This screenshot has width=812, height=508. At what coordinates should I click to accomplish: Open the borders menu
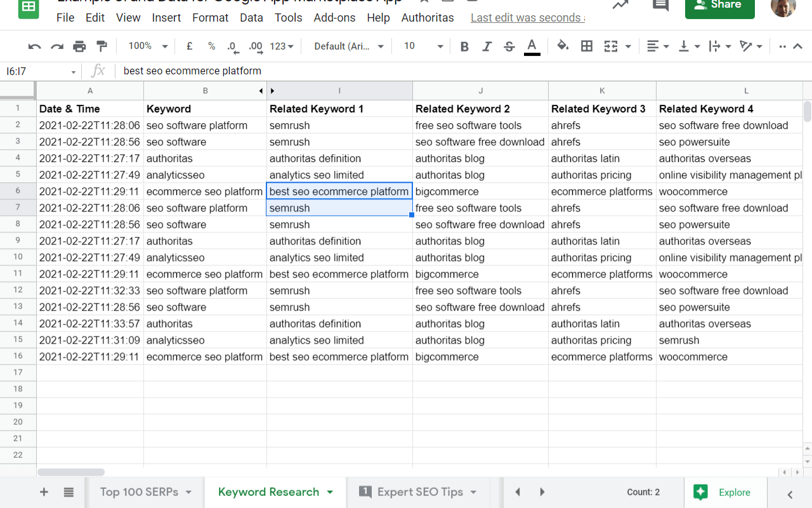coord(587,46)
